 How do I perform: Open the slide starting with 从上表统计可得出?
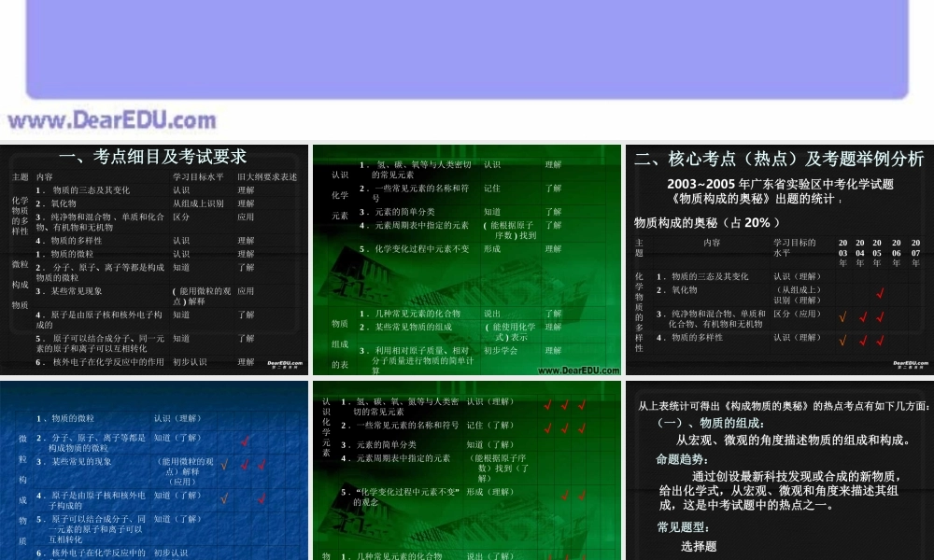(x=780, y=470)
